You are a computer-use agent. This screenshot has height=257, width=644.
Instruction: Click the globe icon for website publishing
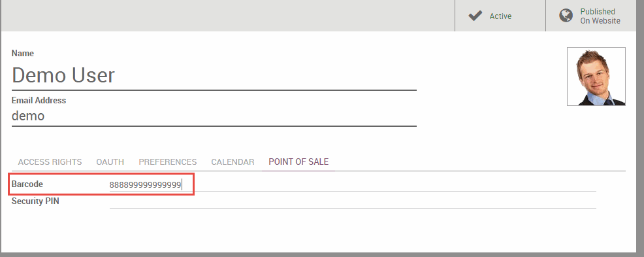[566, 16]
